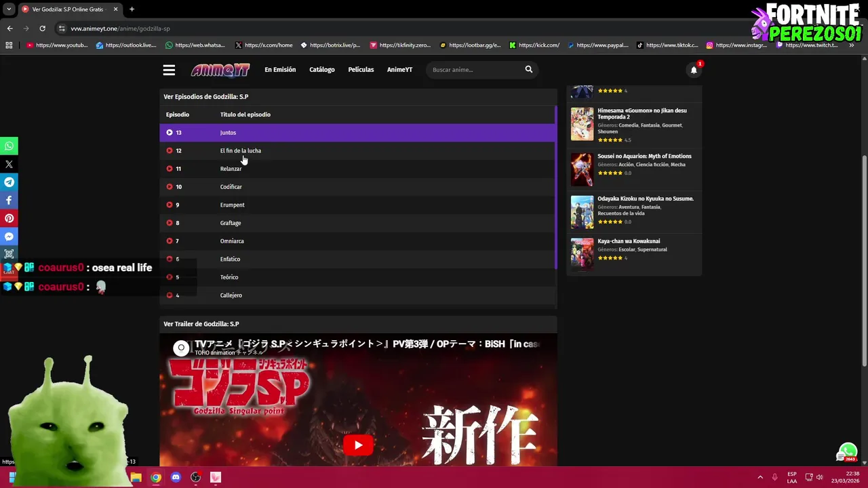Show hidden tray icons chevron
This screenshot has height=488, width=868.
(760, 477)
